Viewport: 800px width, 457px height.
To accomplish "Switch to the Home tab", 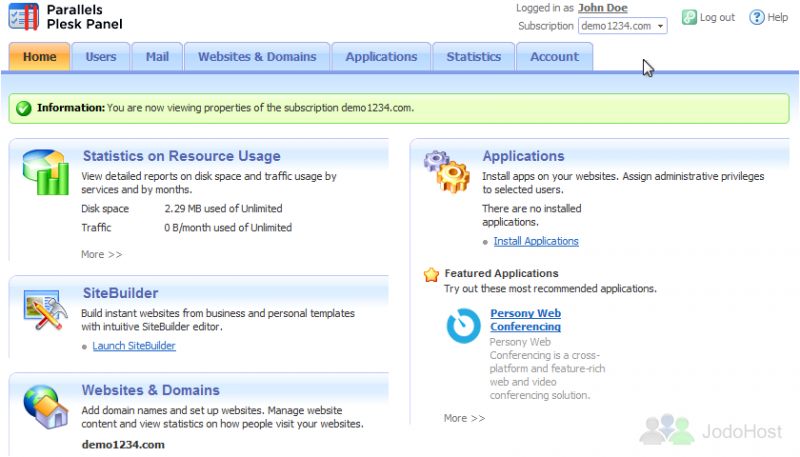I will click(x=39, y=57).
